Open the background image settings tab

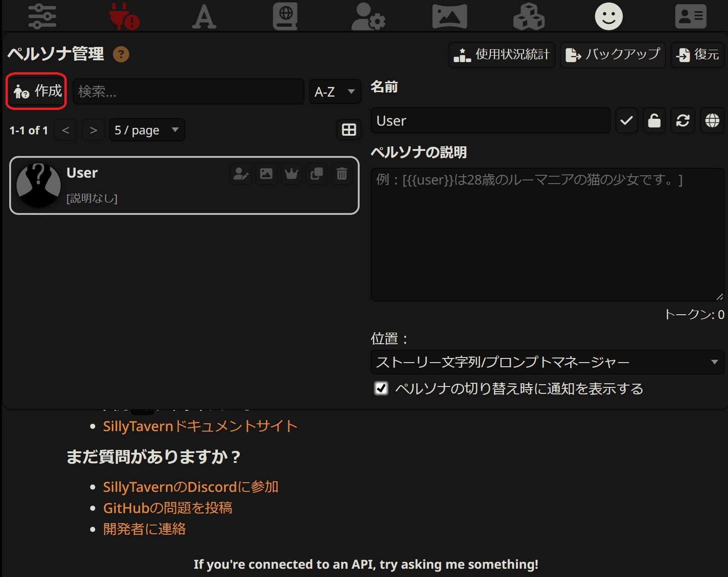point(449,17)
